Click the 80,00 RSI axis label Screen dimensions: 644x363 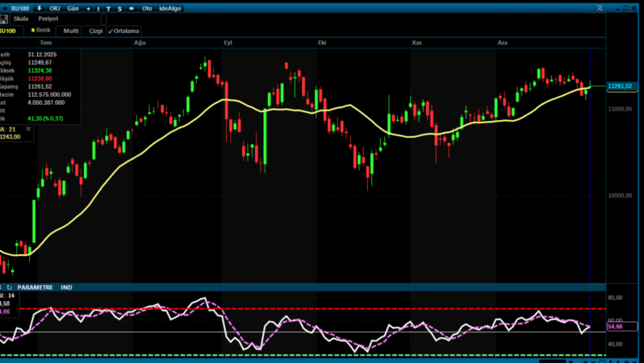click(616, 298)
